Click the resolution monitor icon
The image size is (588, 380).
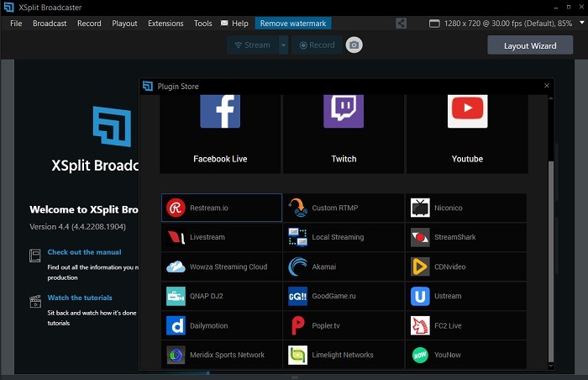434,24
